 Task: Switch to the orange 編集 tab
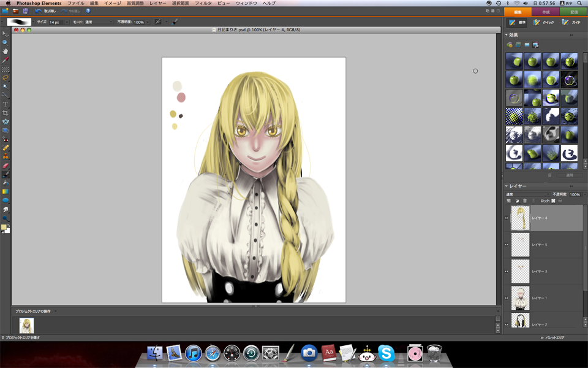point(518,12)
